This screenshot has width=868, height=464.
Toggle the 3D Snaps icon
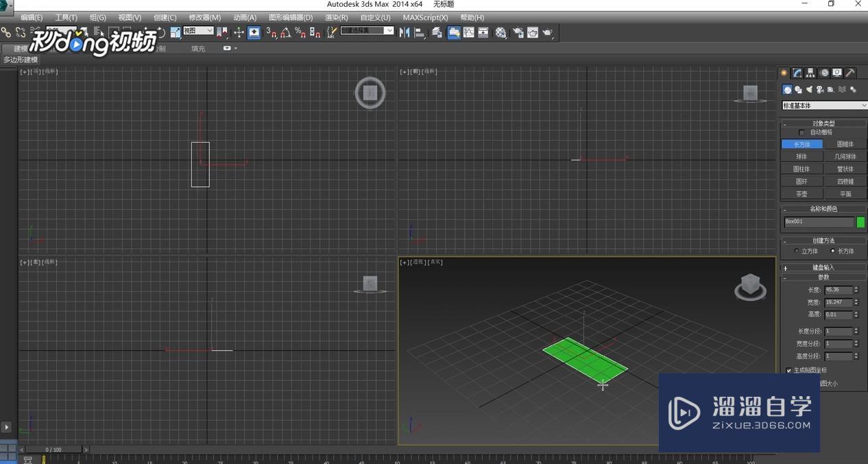271,32
